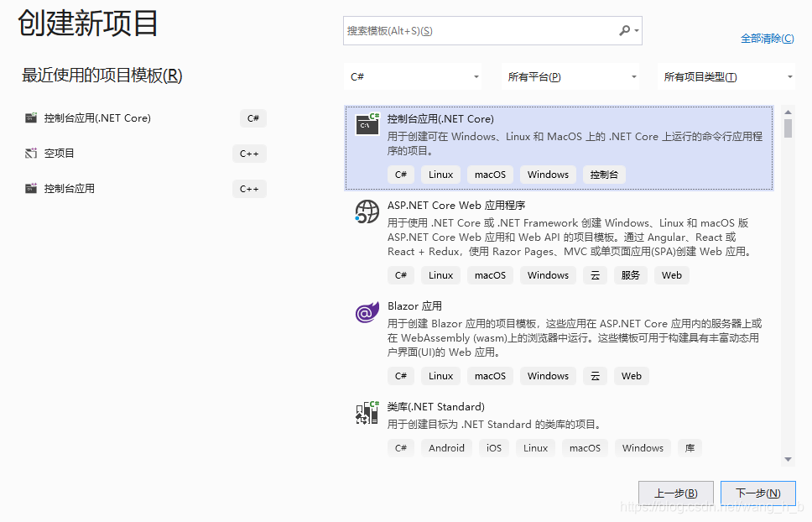
Task: Select recent template 空项目
Action: tap(145, 154)
